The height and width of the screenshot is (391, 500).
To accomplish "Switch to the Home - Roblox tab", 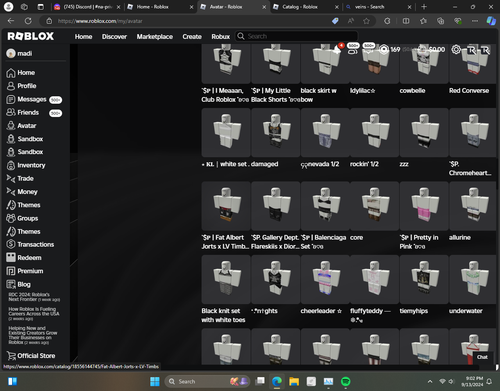I will tap(160, 7).
